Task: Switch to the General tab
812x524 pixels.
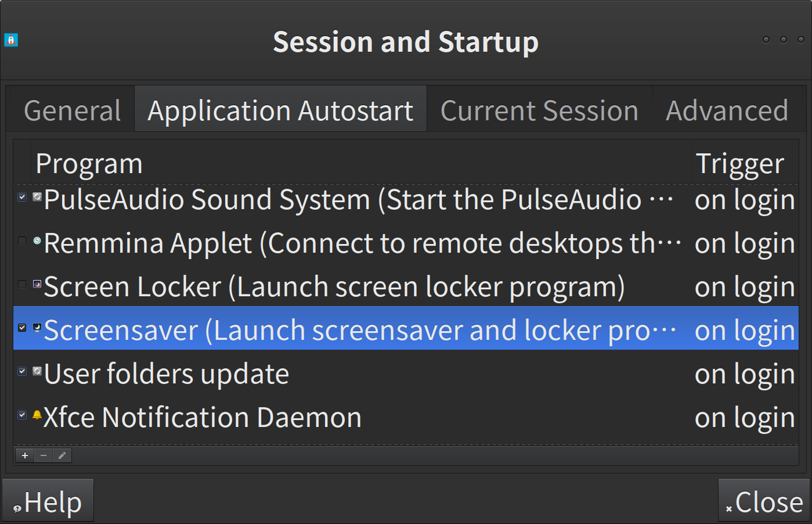Action: [73, 110]
